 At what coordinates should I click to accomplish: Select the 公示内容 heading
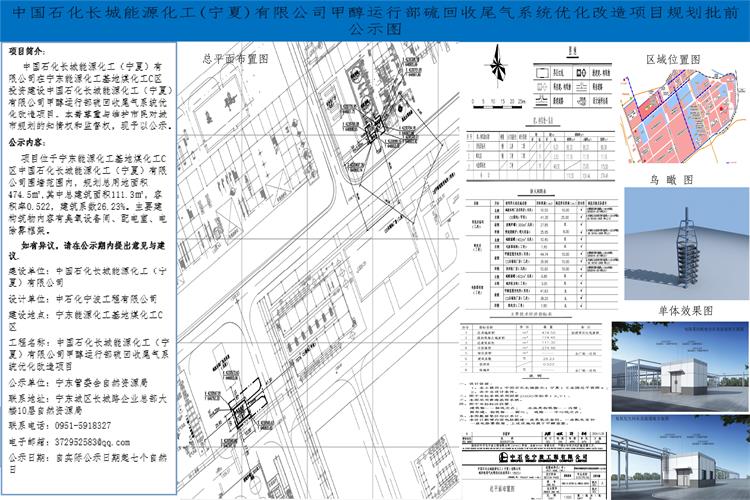pos(27,143)
